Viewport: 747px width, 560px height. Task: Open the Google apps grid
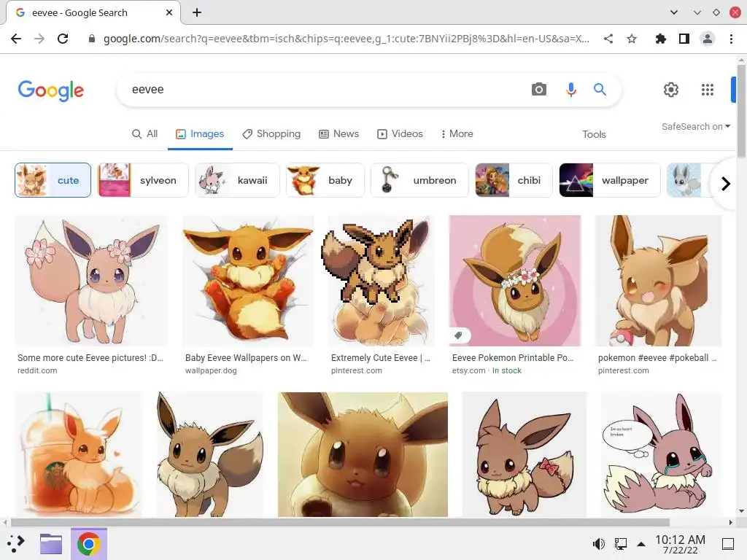pos(708,90)
